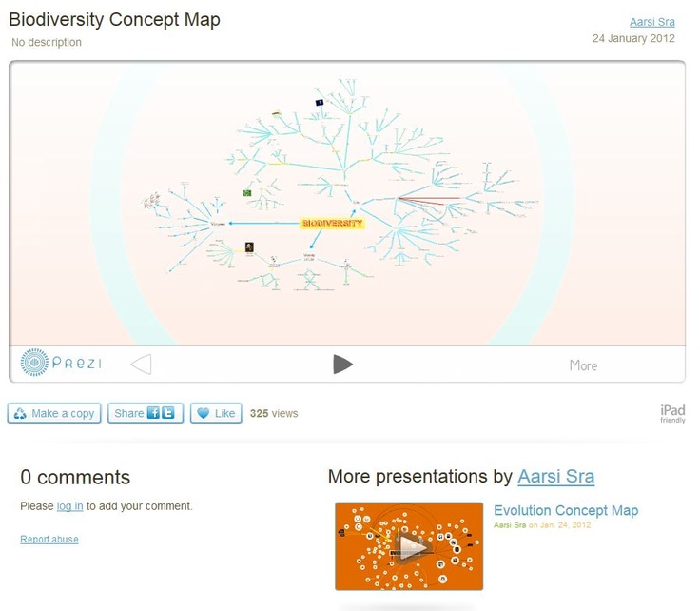Click the No description text
The width and height of the screenshot is (700, 611).
47,42
